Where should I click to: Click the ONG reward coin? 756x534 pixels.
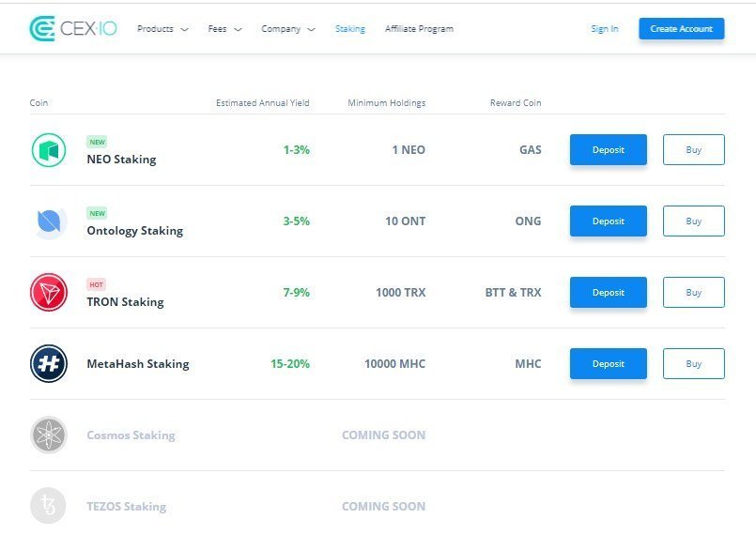tap(529, 221)
